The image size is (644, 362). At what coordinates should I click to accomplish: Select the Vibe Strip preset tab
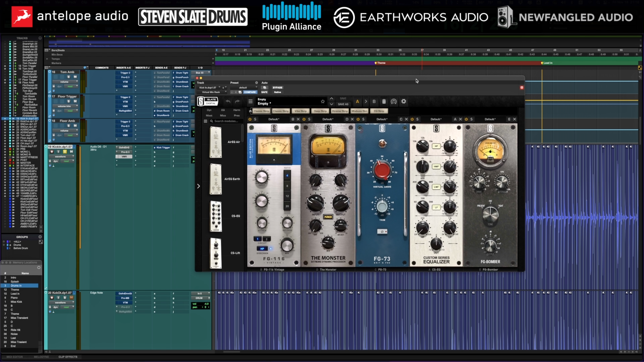(301, 111)
